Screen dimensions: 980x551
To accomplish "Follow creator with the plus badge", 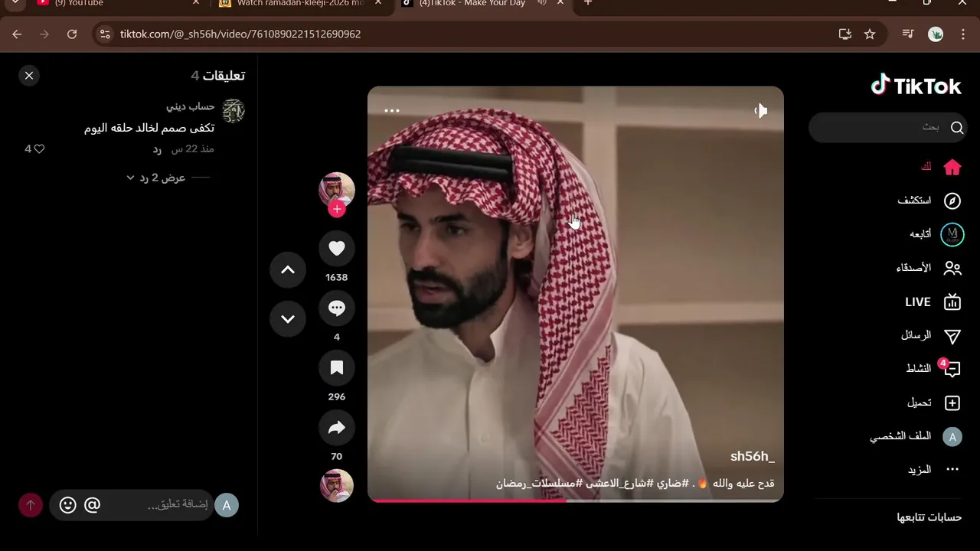I will point(337,210).
